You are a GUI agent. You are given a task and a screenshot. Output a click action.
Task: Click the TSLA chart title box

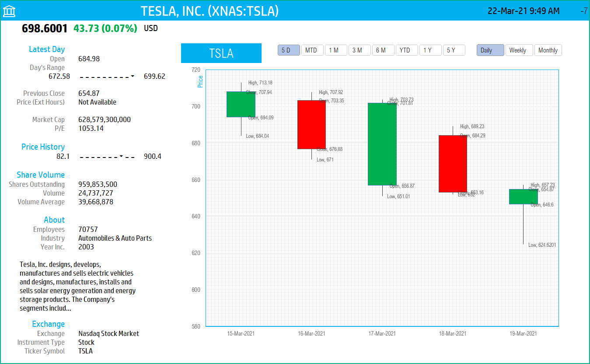coord(221,53)
